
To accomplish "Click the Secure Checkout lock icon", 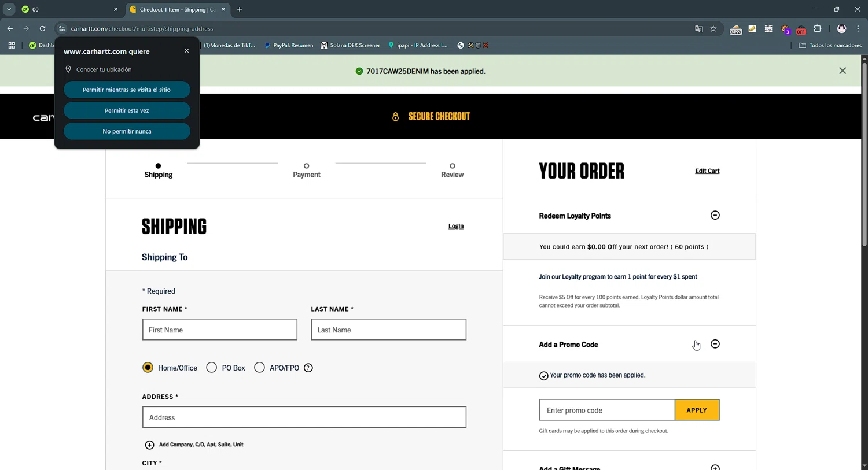I will (x=395, y=117).
